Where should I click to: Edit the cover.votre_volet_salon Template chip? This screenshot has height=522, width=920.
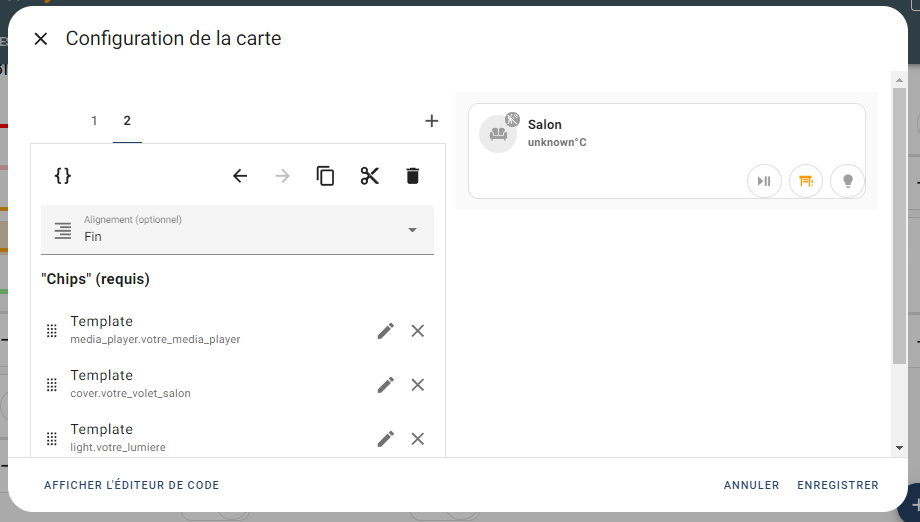(385, 385)
